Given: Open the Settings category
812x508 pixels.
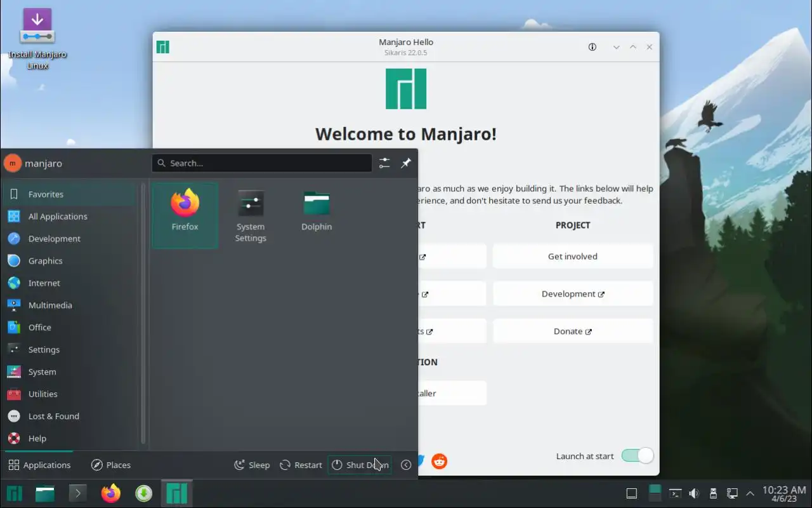Looking at the screenshot, I should (69, 350).
